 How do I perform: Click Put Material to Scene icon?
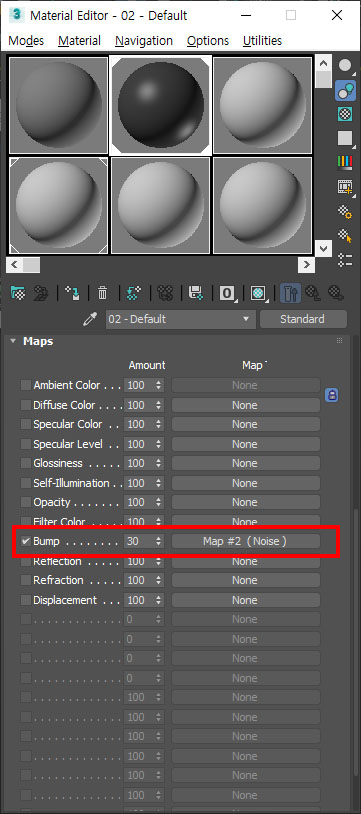point(40,293)
